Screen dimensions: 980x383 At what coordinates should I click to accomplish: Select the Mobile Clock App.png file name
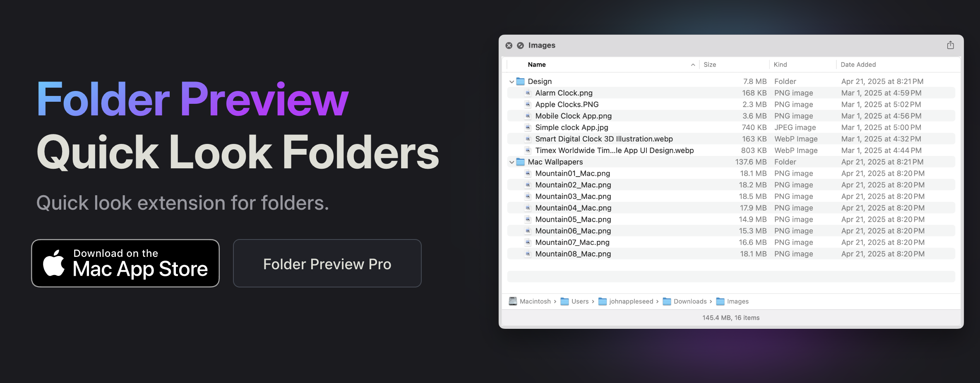(x=573, y=116)
